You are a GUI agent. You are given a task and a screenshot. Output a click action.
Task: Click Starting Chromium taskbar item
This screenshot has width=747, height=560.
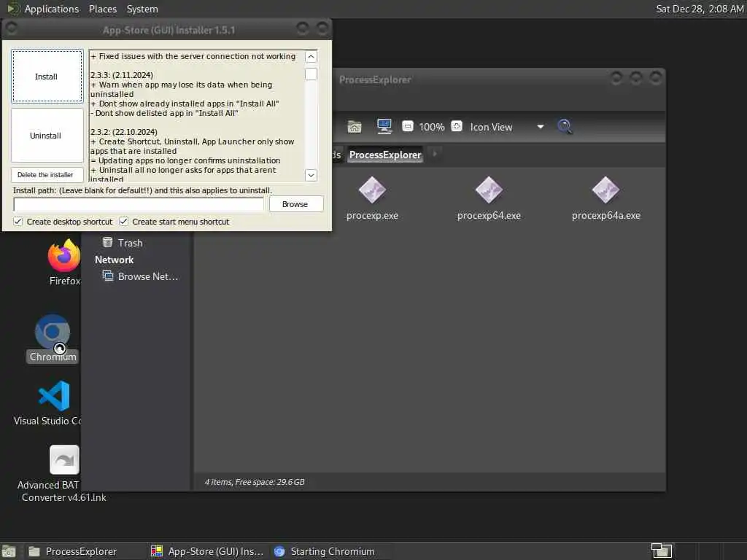329,551
